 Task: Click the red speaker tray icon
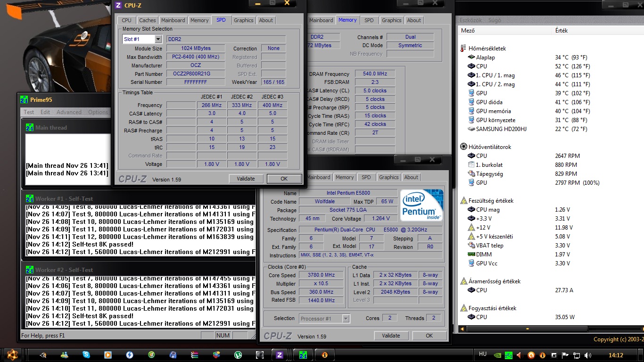(x=519, y=355)
